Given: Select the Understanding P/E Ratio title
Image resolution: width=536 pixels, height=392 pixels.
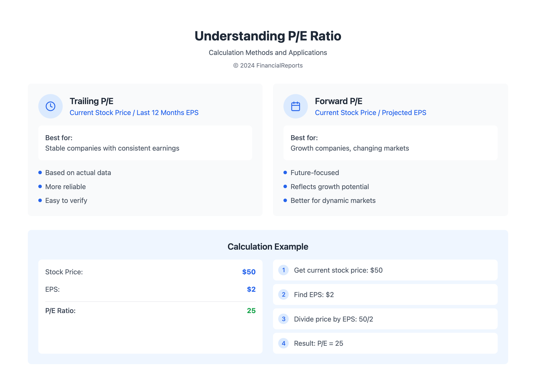Looking at the screenshot, I should pyautogui.click(x=268, y=36).
